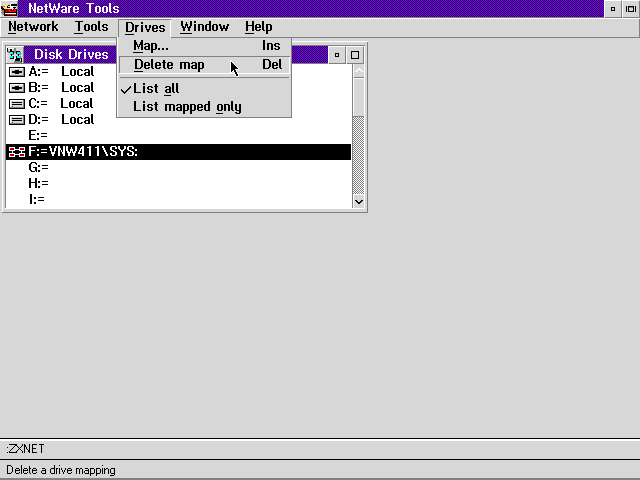640x480 pixels.
Task: Click the network drive icon for F:
Action: pos(17,152)
